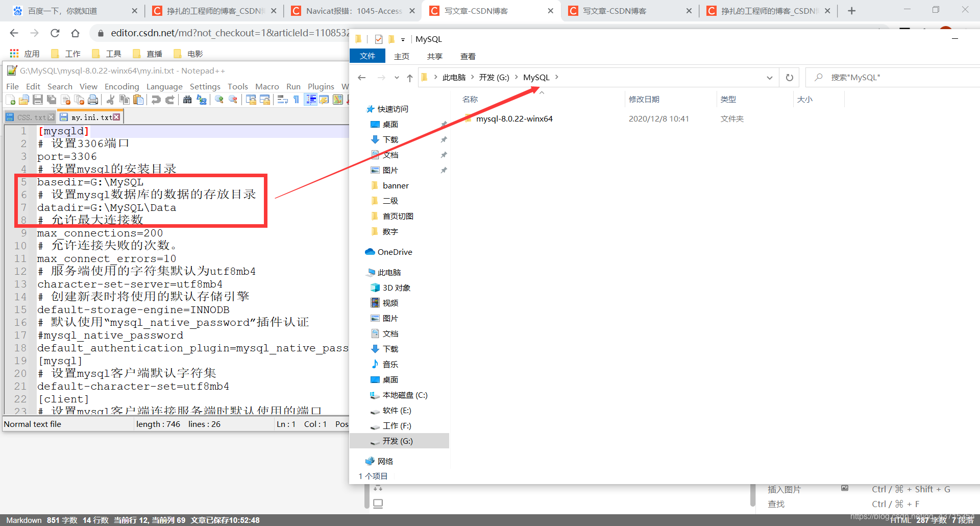Click the Replace icon in Notepad++ toolbar

201,100
